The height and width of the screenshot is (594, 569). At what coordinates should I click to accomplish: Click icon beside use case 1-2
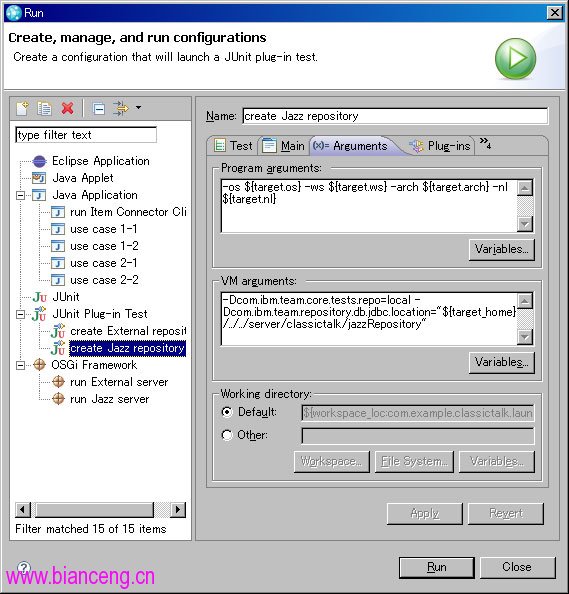pyautogui.click(x=58, y=246)
